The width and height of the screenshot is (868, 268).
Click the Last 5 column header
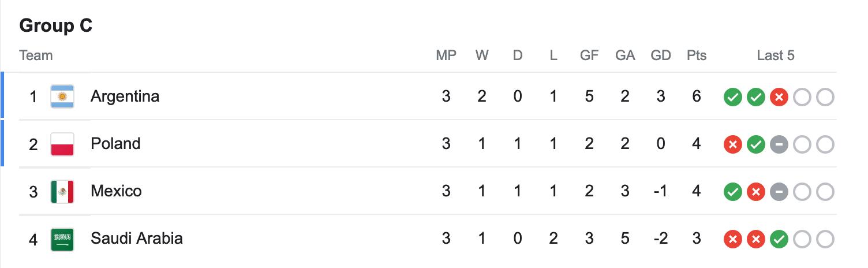click(776, 55)
